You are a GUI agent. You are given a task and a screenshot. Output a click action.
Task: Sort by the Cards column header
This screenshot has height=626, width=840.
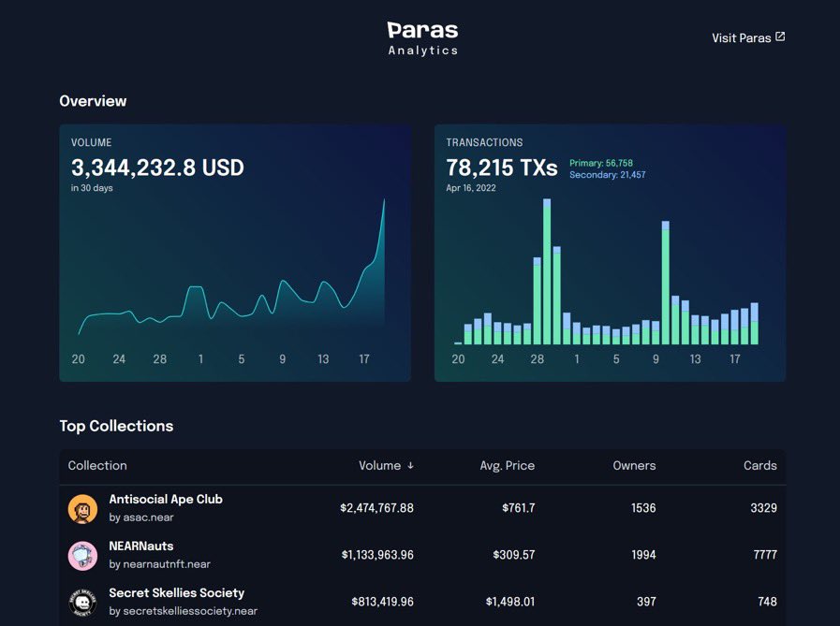point(759,465)
